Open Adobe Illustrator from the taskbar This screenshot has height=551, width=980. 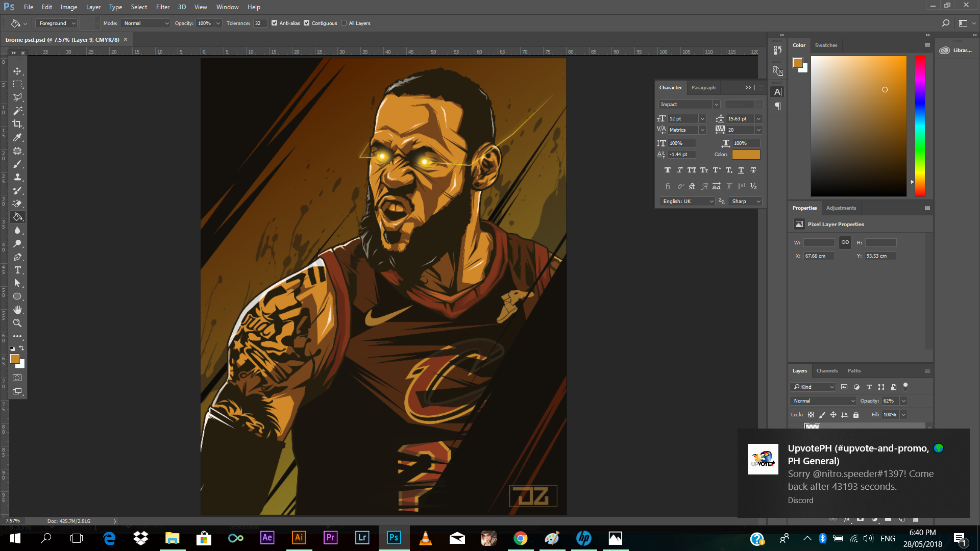click(299, 538)
